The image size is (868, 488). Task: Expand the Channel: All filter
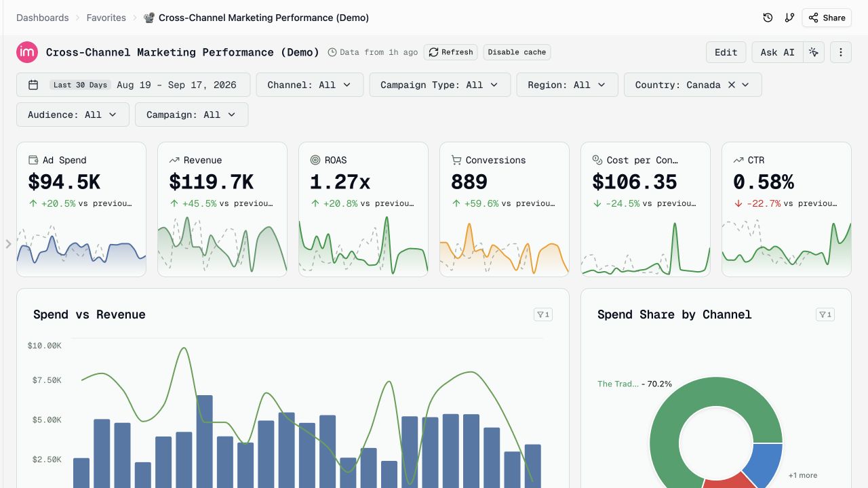309,85
